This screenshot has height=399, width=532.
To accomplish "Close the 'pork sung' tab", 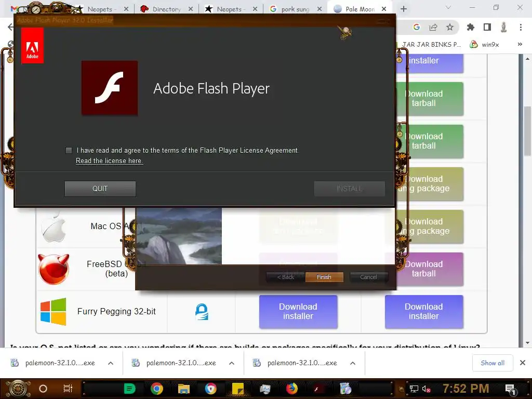I will [320, 9].
